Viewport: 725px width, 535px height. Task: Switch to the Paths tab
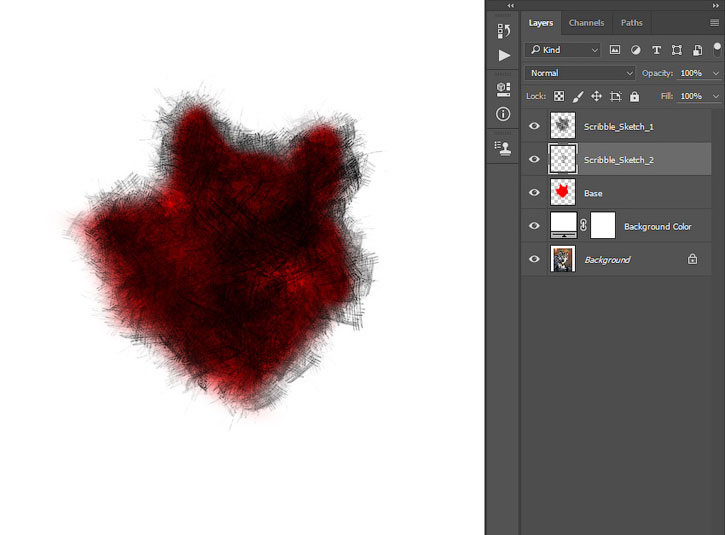pyautogui.click(x=632, y=23)
